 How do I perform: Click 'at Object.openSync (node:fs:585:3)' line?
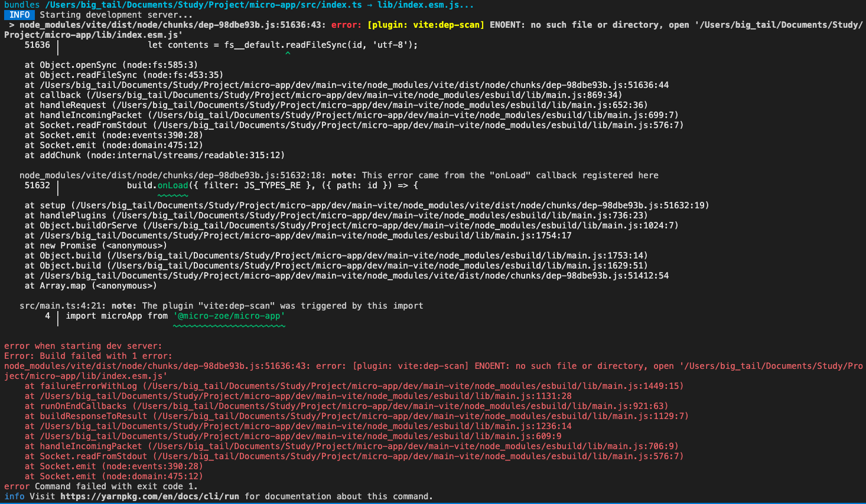tap(111, 65)
